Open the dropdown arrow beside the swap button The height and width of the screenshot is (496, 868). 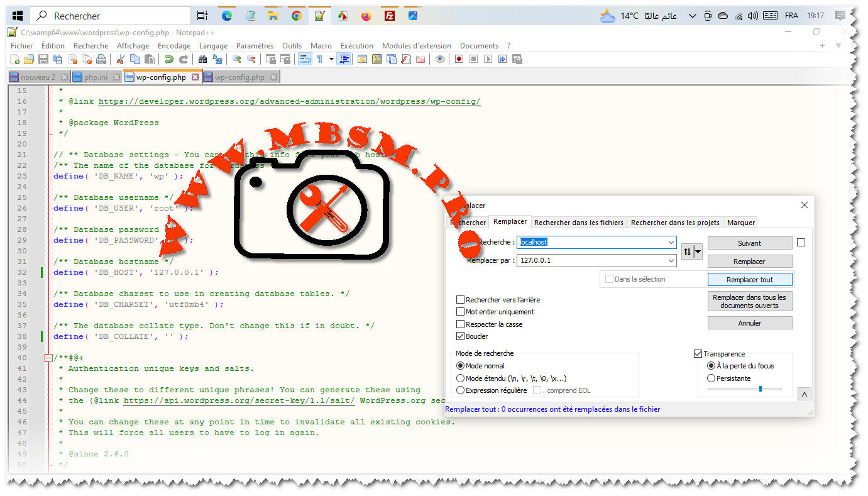pos(698,251)
